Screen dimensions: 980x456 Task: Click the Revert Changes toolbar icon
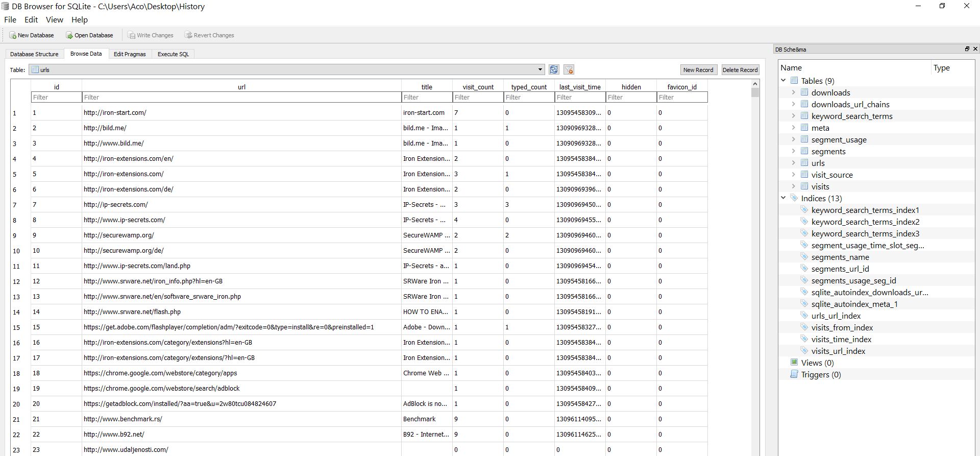coord(188,35)
